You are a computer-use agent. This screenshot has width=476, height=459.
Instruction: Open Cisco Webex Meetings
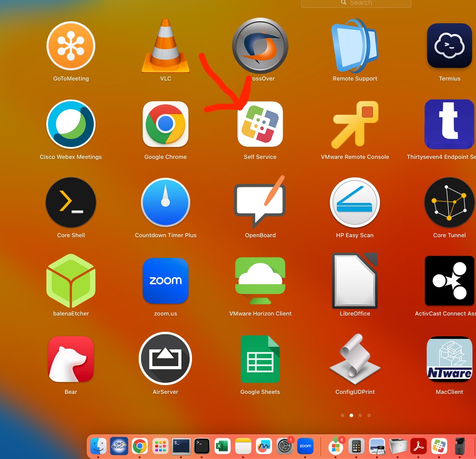tap(71, 124)
